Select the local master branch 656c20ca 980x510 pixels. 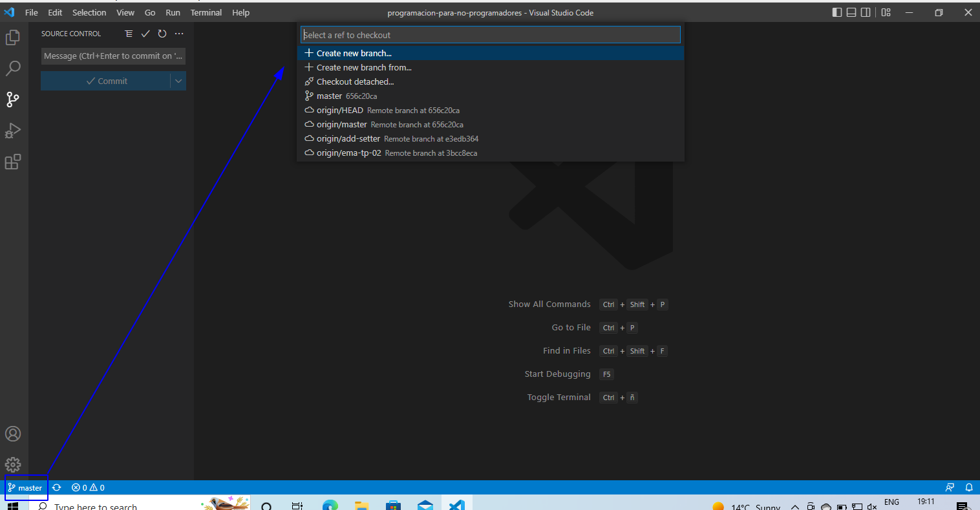point(491,96)
